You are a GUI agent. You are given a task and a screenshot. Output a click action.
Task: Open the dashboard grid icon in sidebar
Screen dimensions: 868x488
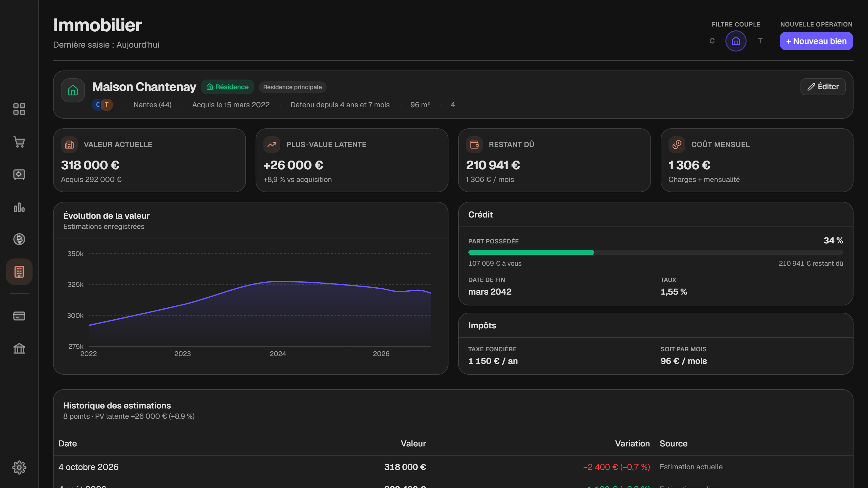(19, 109)
